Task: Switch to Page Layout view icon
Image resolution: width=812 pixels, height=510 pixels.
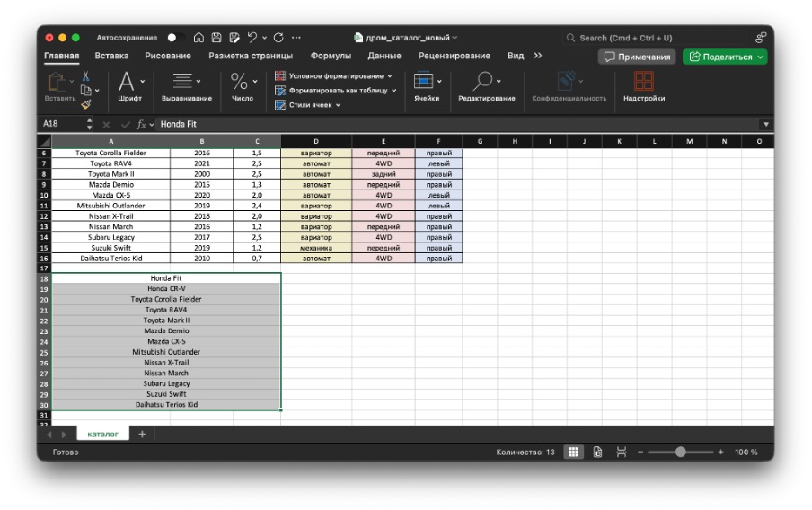Action: pos(597,452)
